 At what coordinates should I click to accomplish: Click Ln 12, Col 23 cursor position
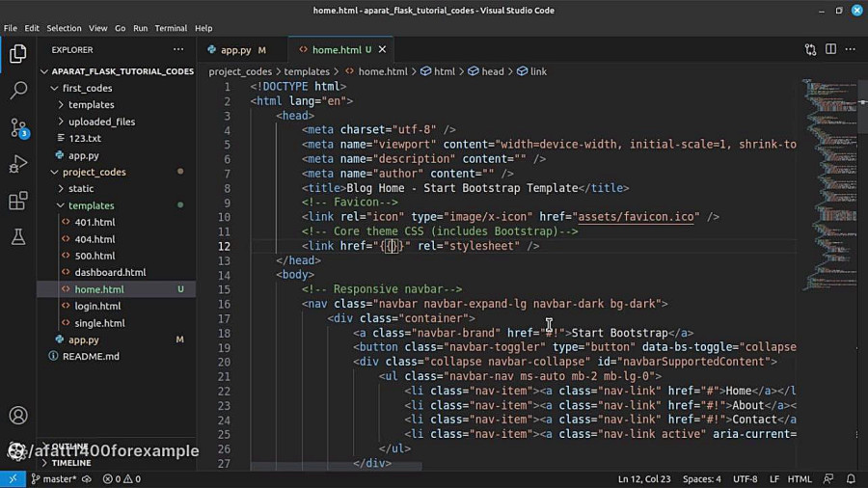[x=644, y=479]
